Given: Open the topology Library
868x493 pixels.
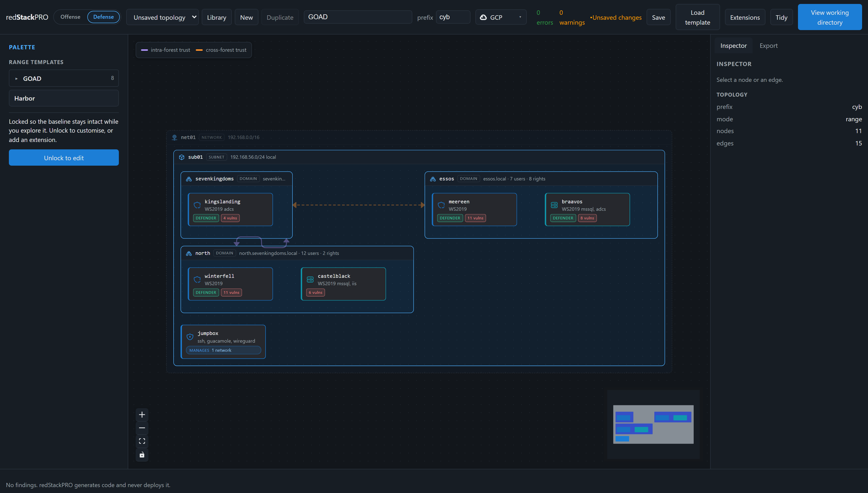Looking at the screenshot, I should (x=217, y=17).
